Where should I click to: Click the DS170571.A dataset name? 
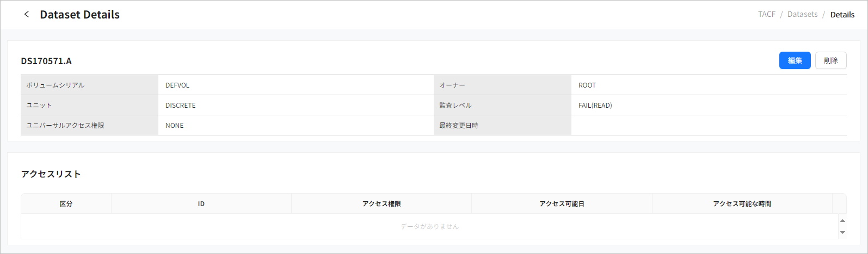46,61
